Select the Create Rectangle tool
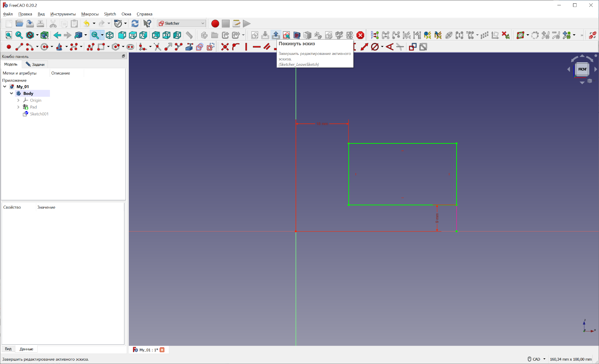This screenshot has height=364, width=599. [101, 47]
